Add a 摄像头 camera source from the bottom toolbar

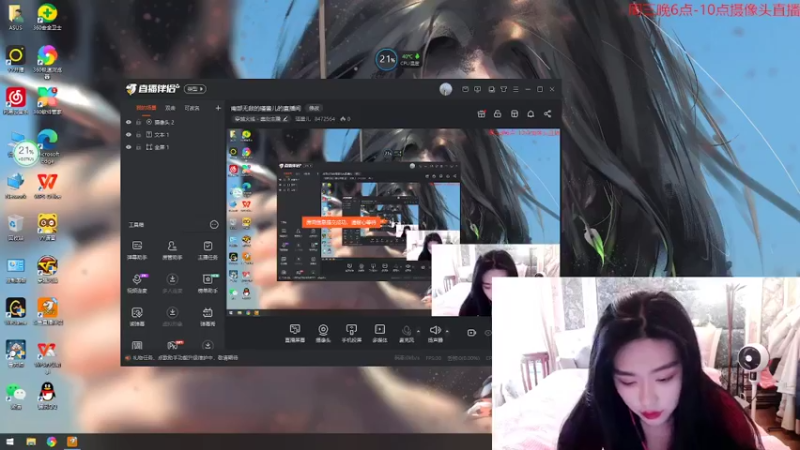(323, 333)
